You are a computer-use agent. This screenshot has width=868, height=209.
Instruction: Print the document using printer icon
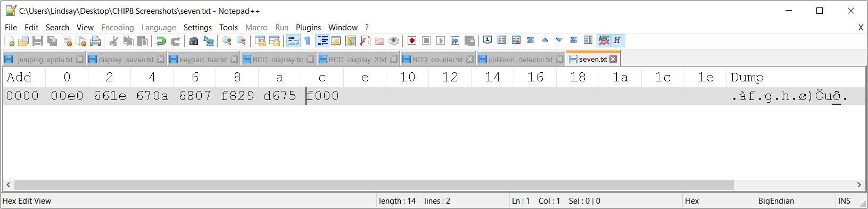tap(95, 40)
